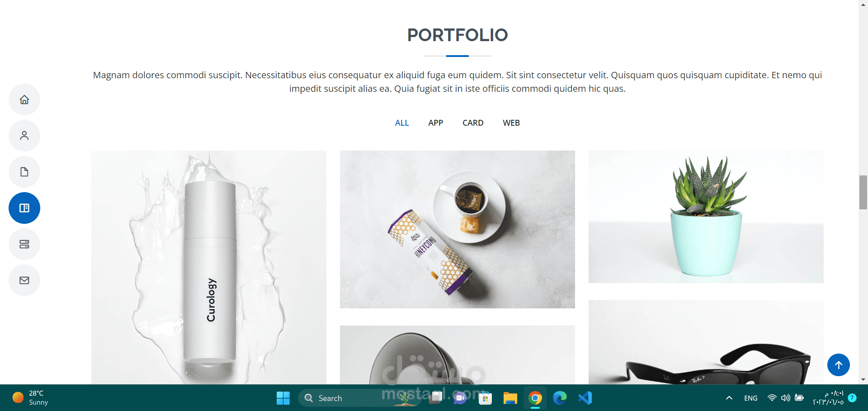868x411 pixels.
Task: Filter portfolio by WEB
Action: [x=511, y=123]
